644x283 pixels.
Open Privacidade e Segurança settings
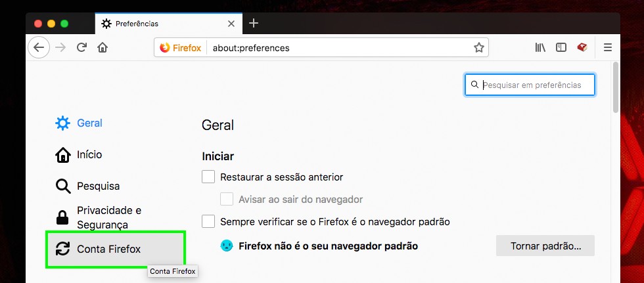tap(108, 217)
